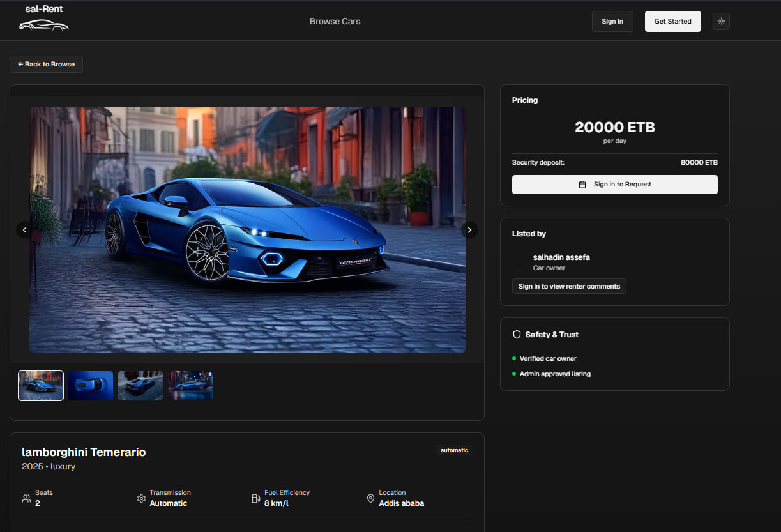This screenshot has height=532, width=781.
Task: Show the previous car photo arrow
Action: (x=24, y=230)
